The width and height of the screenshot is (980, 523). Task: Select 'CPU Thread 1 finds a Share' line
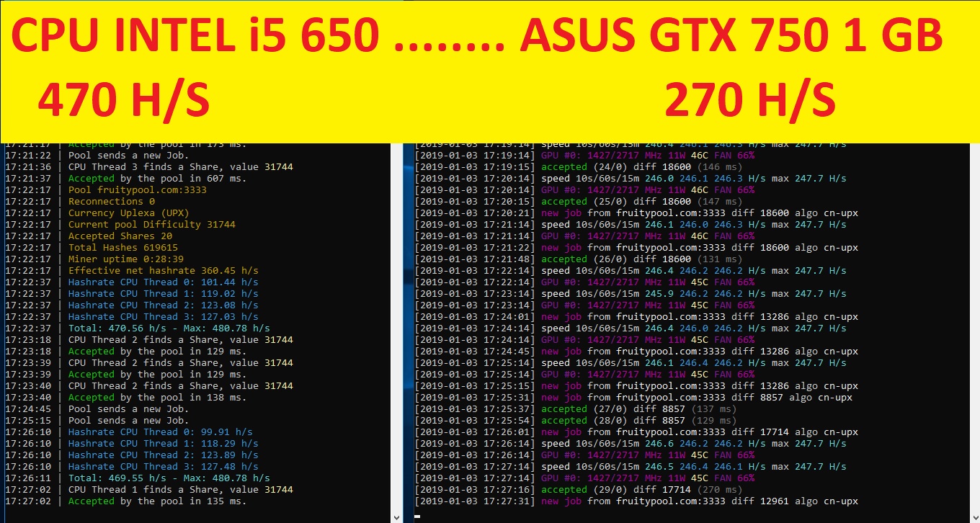click(x=149, y=490)
